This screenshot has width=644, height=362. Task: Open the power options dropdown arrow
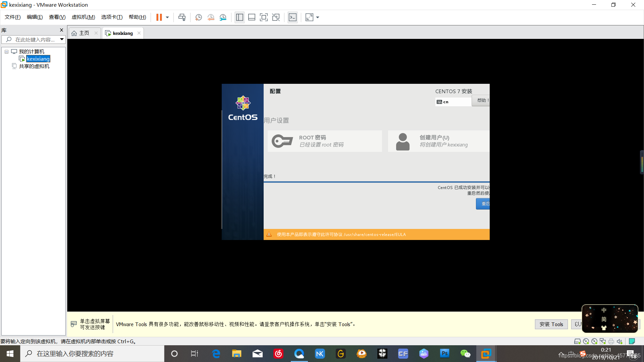(167, 17)
